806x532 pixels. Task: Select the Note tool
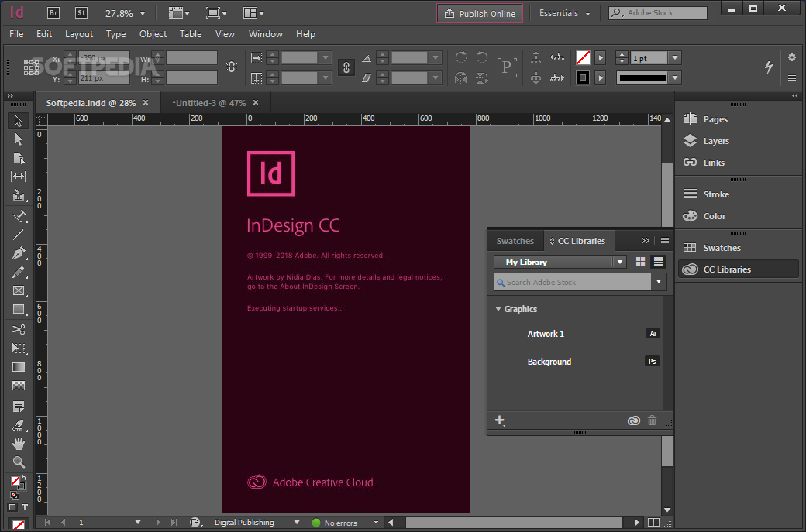click(x=19, y=407)
